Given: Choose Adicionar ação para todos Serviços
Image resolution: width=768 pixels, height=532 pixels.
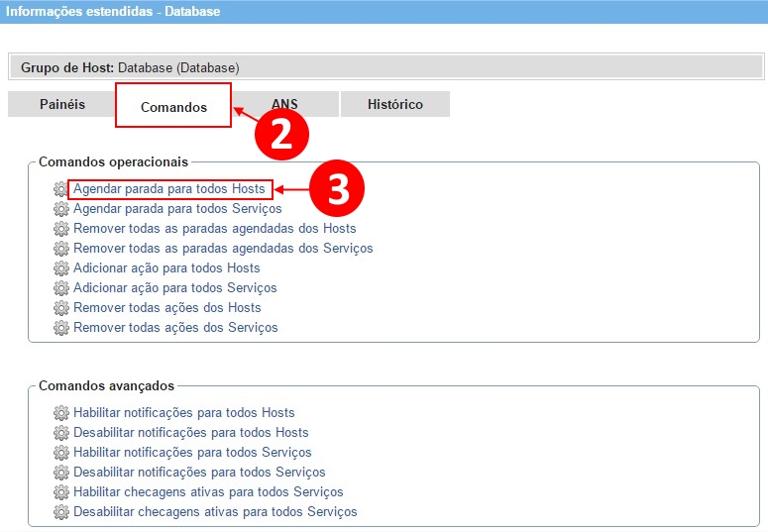Looking at the screenshot, I should [174, 288].
